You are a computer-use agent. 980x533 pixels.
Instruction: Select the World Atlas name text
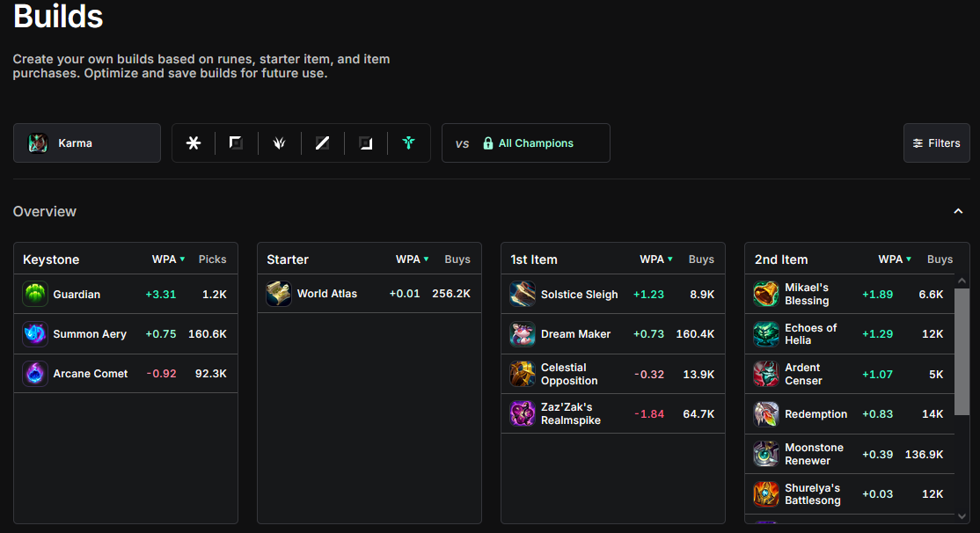click(327, 294)
